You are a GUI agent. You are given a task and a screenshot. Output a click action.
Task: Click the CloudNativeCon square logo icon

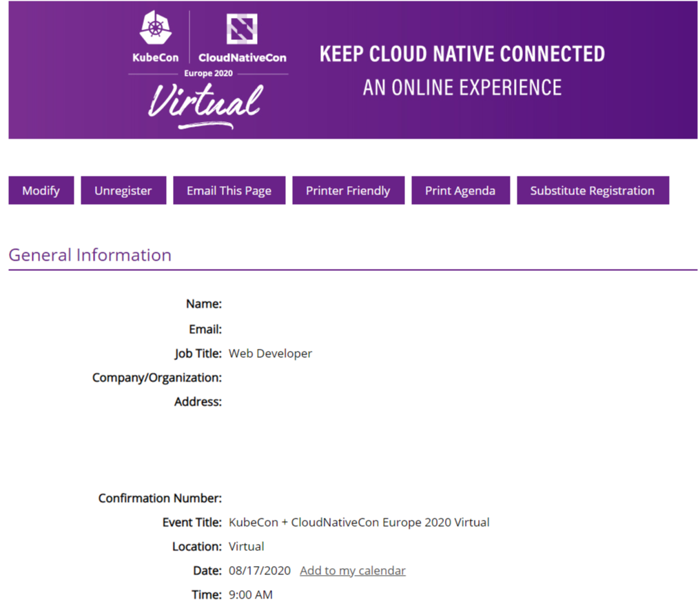242,28
